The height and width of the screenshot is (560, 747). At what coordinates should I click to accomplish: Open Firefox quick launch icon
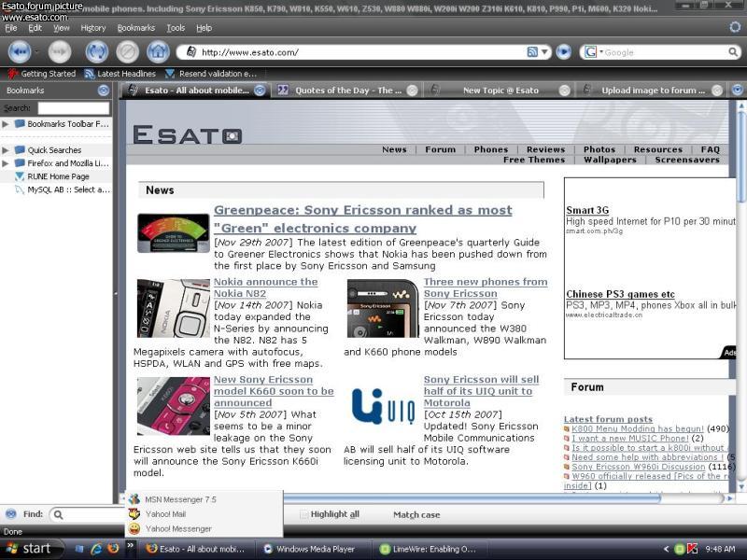[x=113, y=549]
